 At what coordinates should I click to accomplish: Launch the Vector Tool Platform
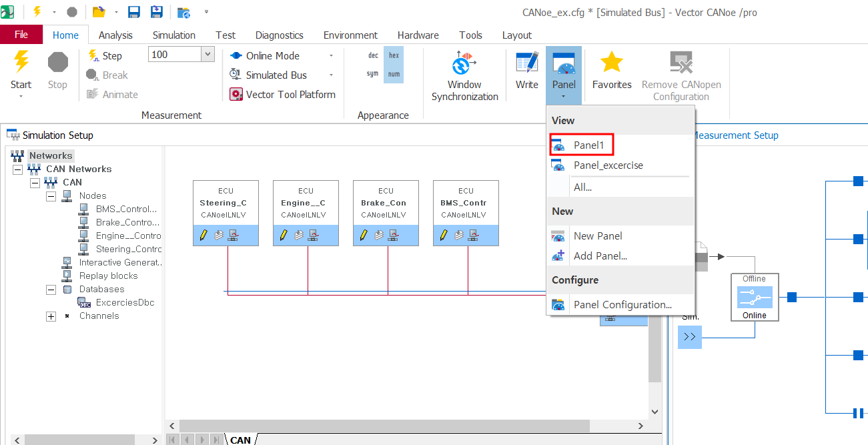coord(283,95)
